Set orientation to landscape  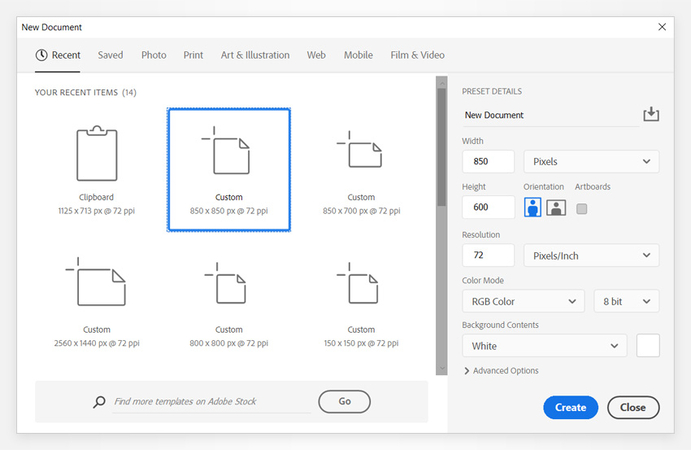coord(556,208)
